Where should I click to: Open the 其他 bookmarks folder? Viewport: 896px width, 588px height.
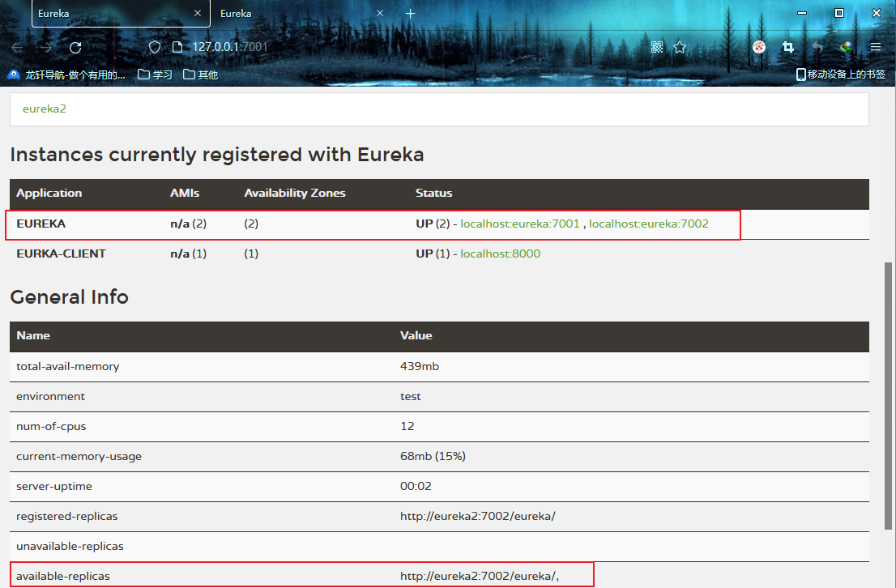tap(201, 75)
